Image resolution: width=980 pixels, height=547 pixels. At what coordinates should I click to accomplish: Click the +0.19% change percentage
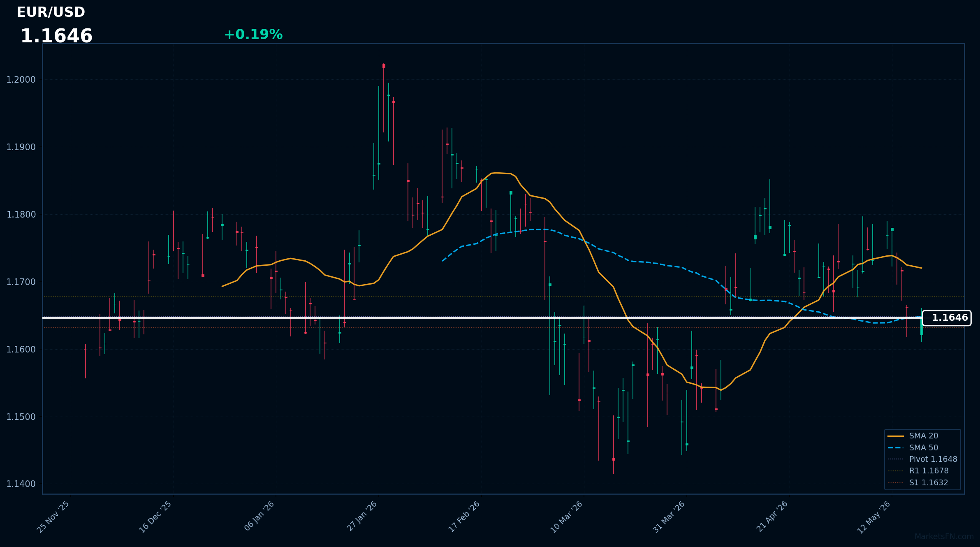253,35
